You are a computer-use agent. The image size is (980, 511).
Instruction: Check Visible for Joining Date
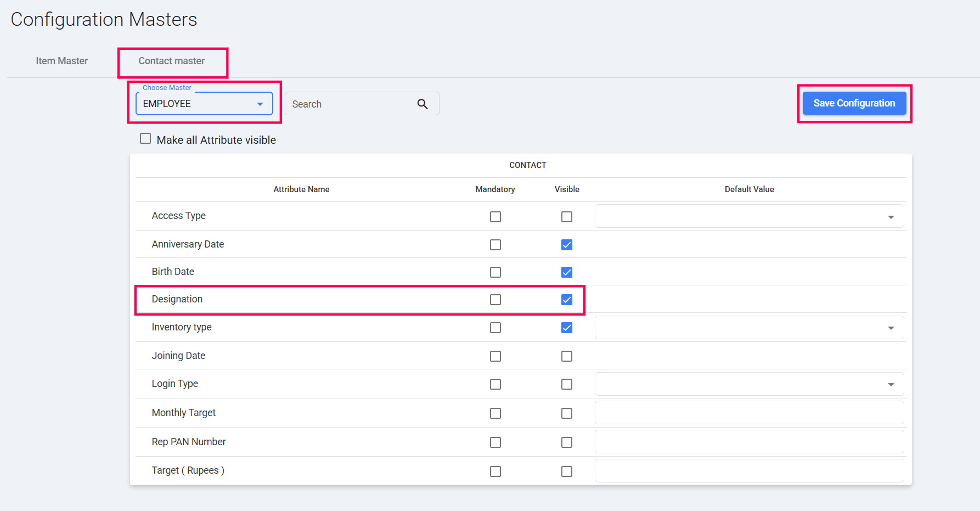[567, 356]
